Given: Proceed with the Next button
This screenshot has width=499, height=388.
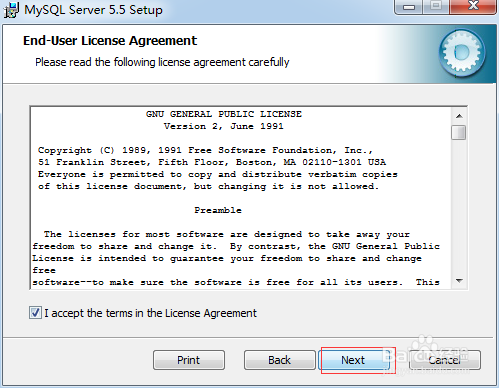Looking at the screenshot, I should pyautogui.click(x=354, y=360).
